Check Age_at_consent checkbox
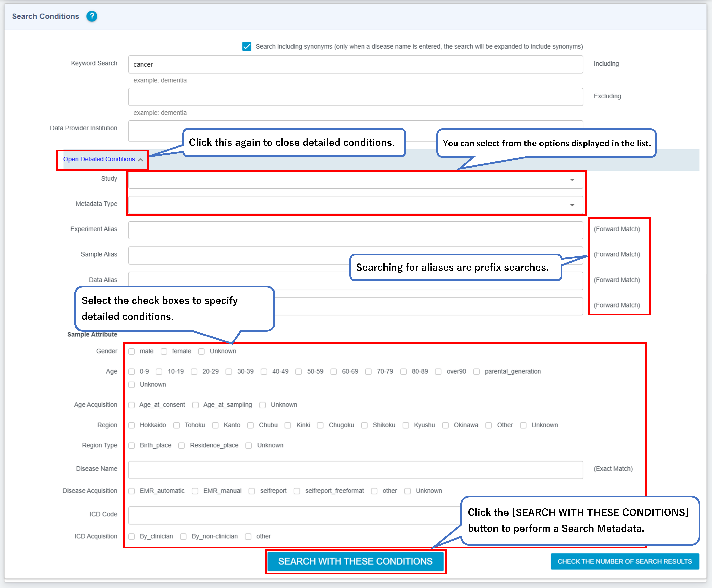The width and height of the screenshot is (712, 588). pos(132,405)
